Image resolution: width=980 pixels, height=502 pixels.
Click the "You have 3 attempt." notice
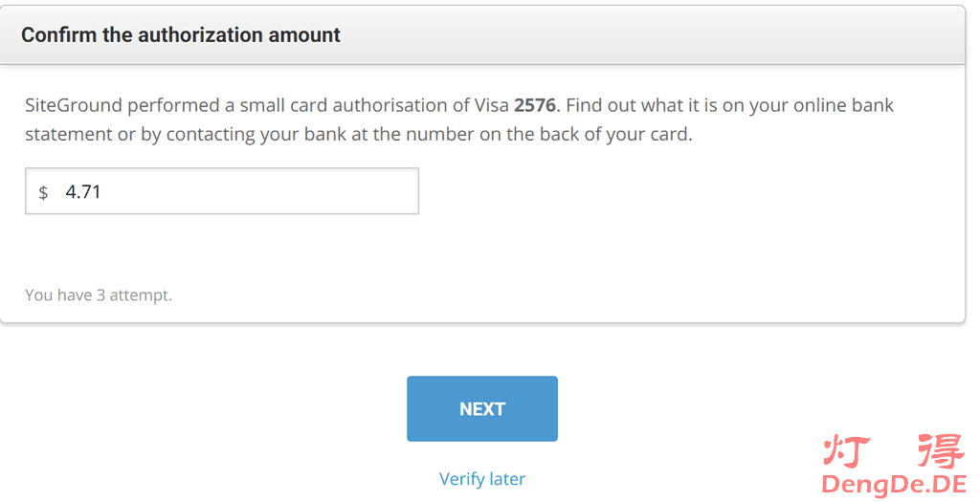(99, 295)
